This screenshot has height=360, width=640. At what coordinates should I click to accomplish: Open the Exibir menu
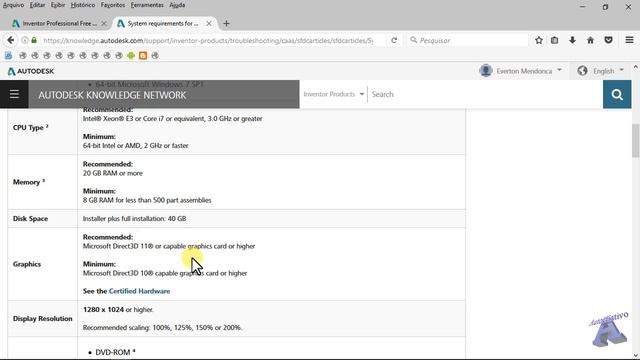58,5
